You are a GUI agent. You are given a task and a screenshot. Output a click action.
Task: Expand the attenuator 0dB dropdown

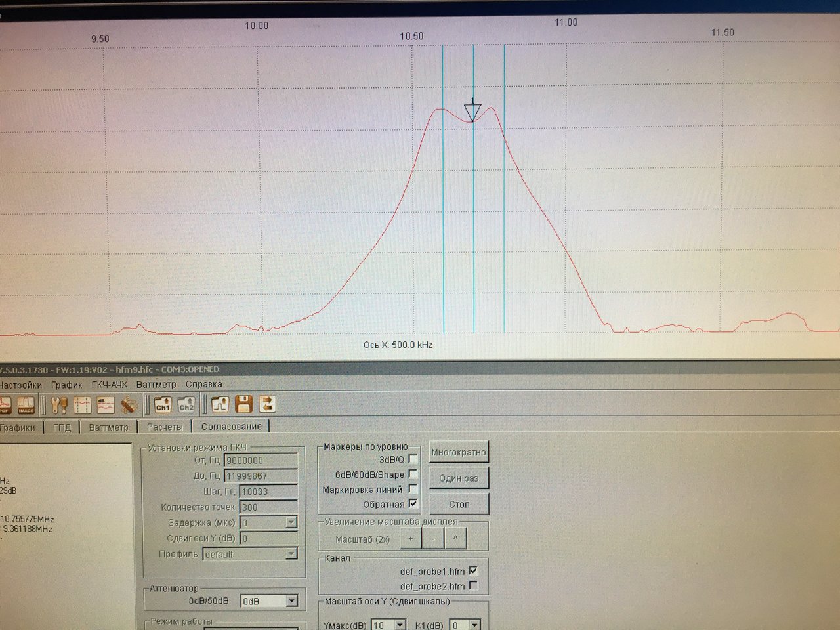pos(292,600)
